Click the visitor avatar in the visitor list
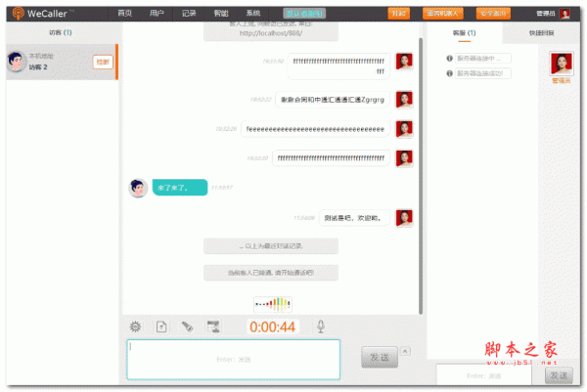Screen dimensions: 587x392 point(17,62)
